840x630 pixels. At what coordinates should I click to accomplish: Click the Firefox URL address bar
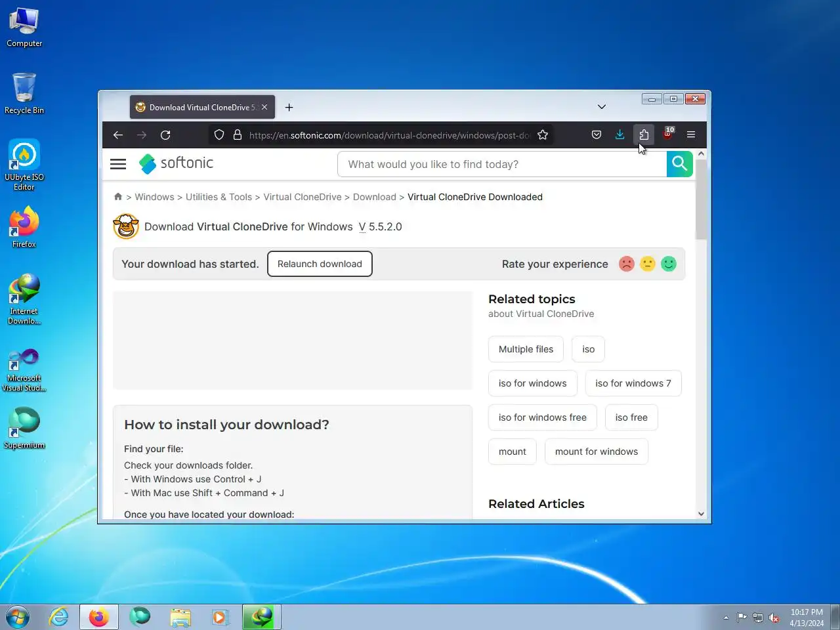tap(390, 135)
